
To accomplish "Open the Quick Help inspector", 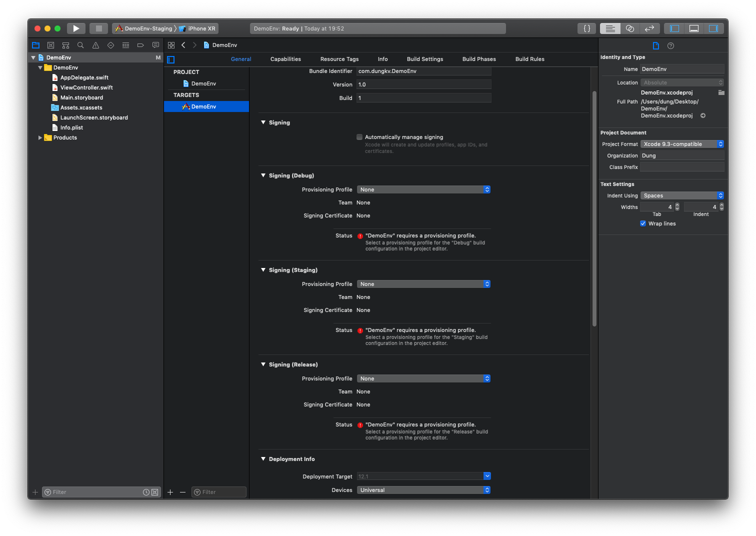I will pos(671,45).
